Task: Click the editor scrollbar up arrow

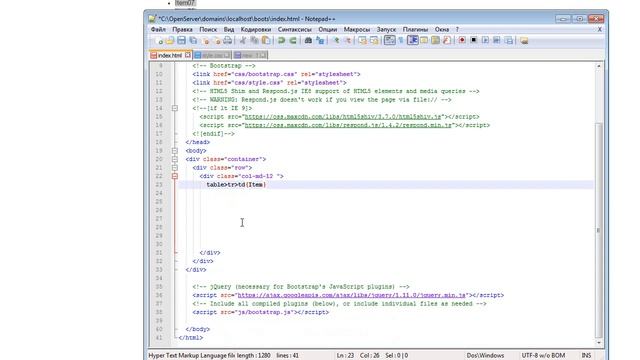Action: pyautogui.click(x=598, y=66)
